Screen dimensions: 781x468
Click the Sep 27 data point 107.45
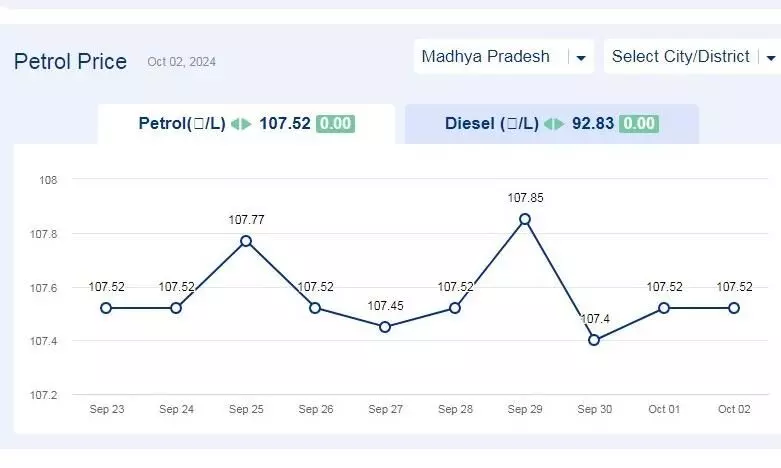tap(385, 327)
